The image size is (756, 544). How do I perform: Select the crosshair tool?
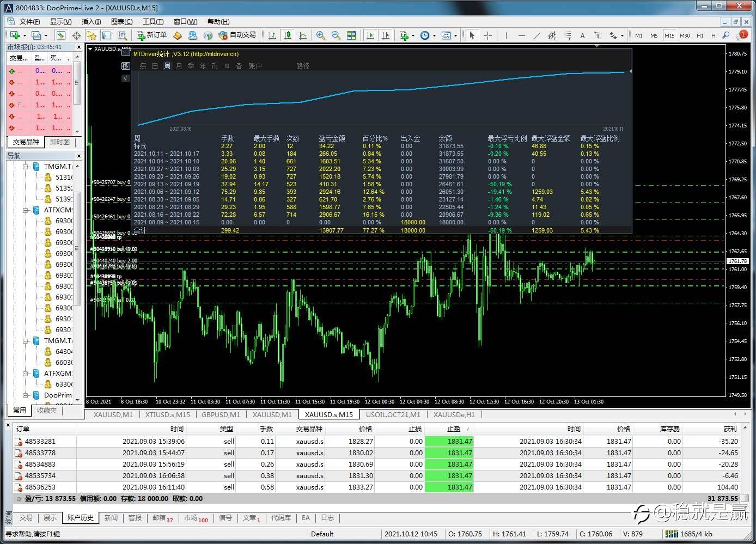coord(487,35)
